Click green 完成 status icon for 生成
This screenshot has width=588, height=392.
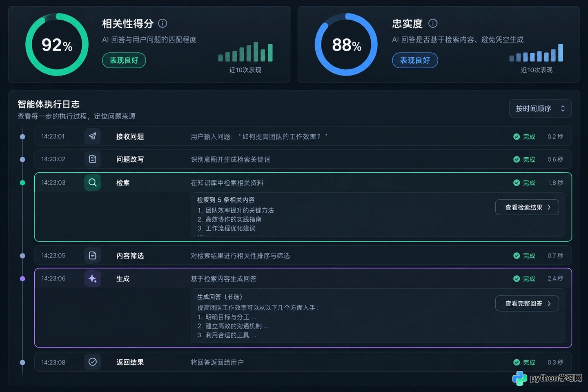pos(517,278)
